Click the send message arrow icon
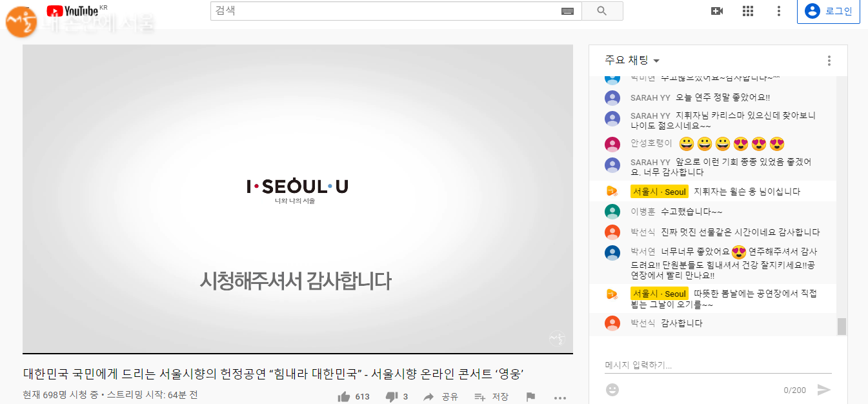This screenshot has width=868, height=404. point(823,390)
